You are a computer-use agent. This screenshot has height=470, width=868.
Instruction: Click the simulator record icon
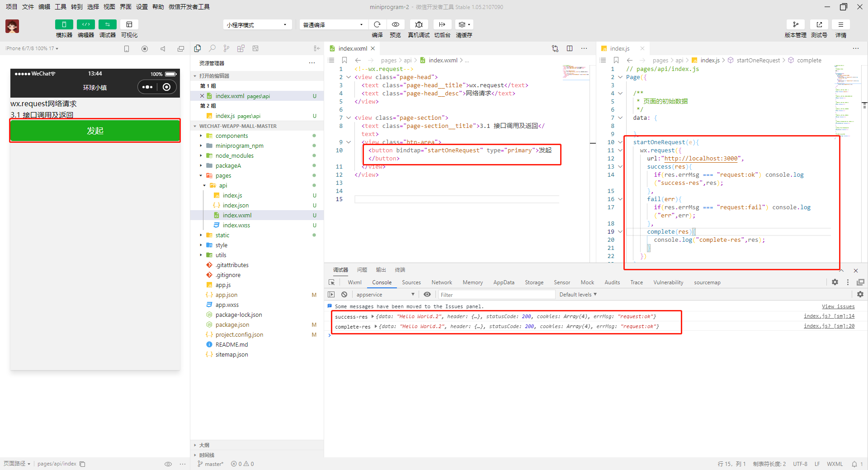coord(145,49)
